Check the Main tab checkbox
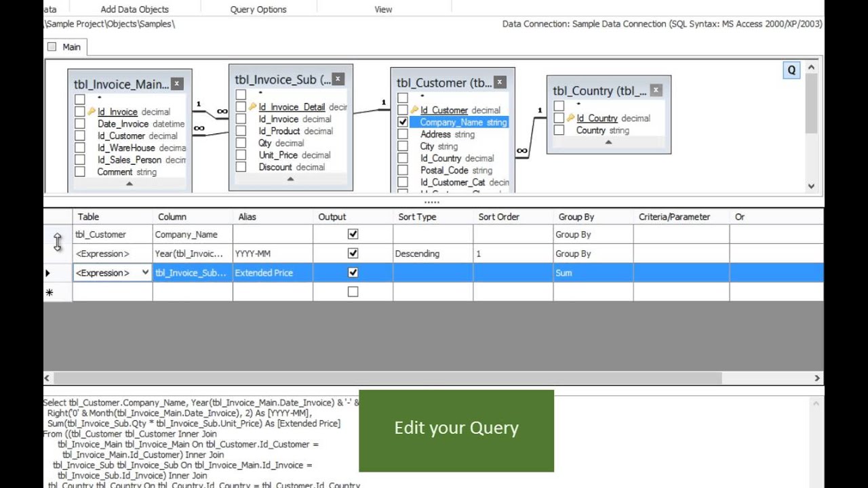Screen dimensions: 868x488 [52, 47]
